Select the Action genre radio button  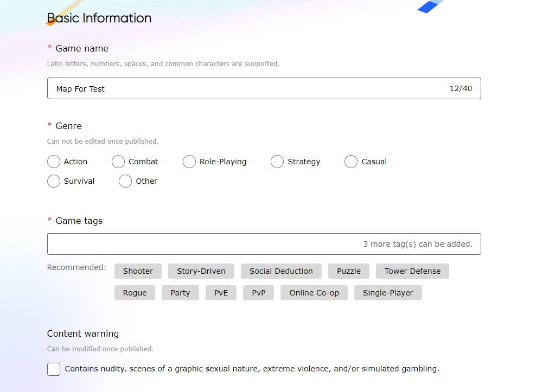[x=54, y=162]
